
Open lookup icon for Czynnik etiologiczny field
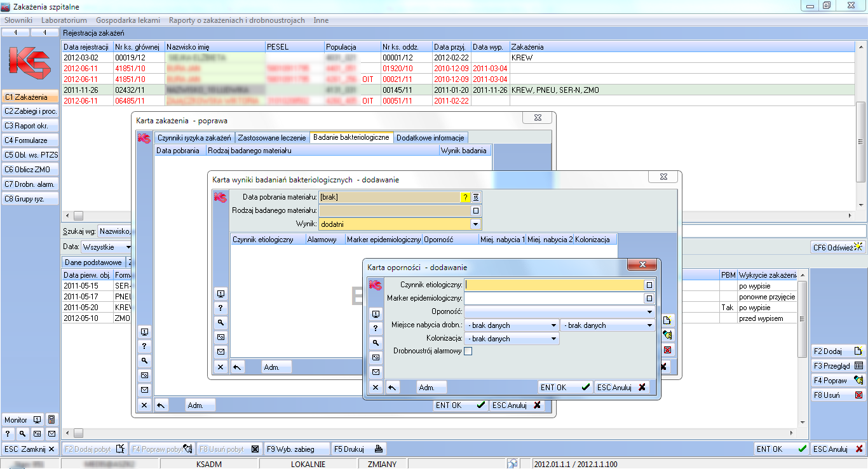(x=649, y=285)
